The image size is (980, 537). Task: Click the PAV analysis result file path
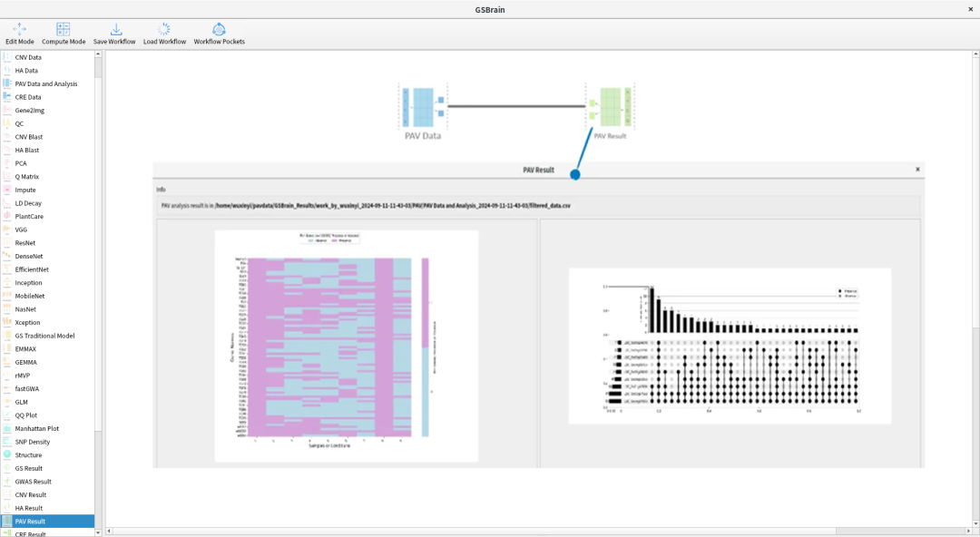click(393, 205)
